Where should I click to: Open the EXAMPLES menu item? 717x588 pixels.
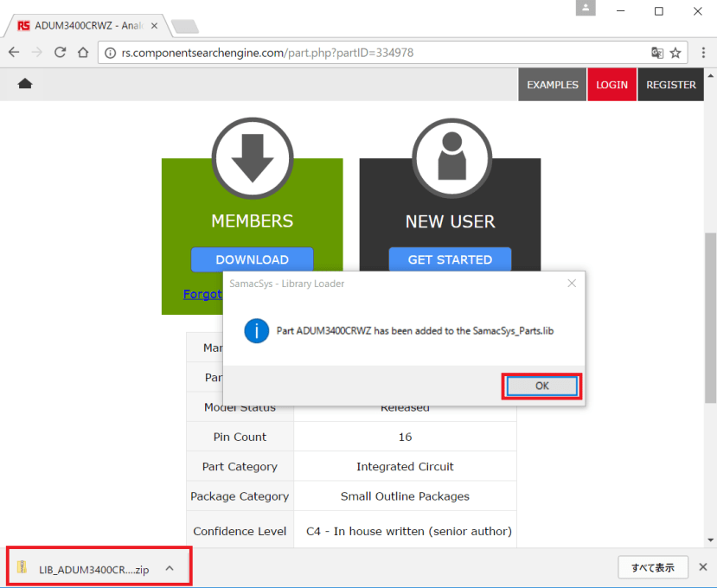tap(553, 85)
